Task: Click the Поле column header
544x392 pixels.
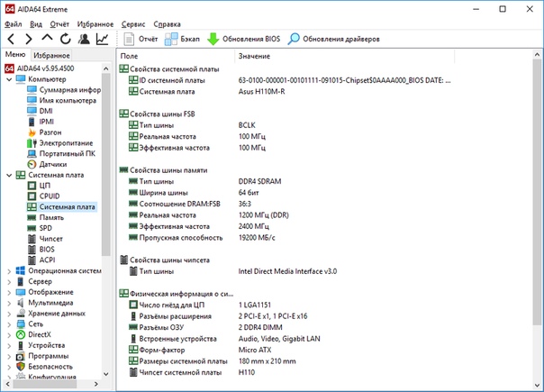Action: click(177, 56)
